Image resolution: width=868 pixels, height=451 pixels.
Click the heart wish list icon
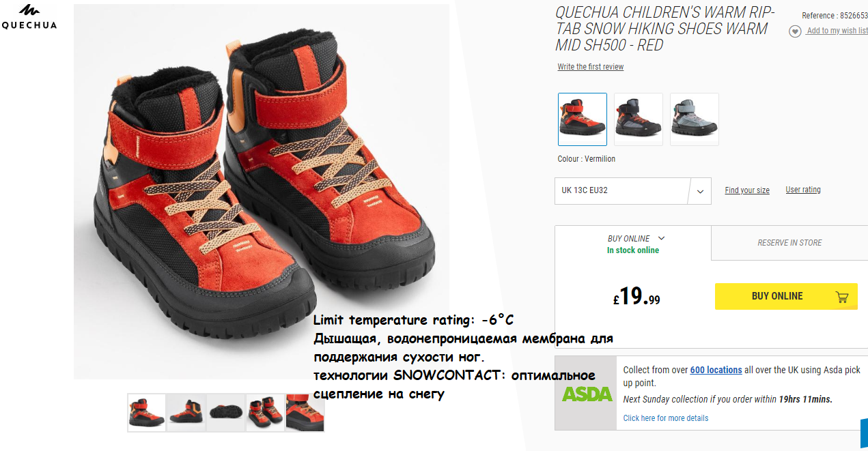coord(795,31)
